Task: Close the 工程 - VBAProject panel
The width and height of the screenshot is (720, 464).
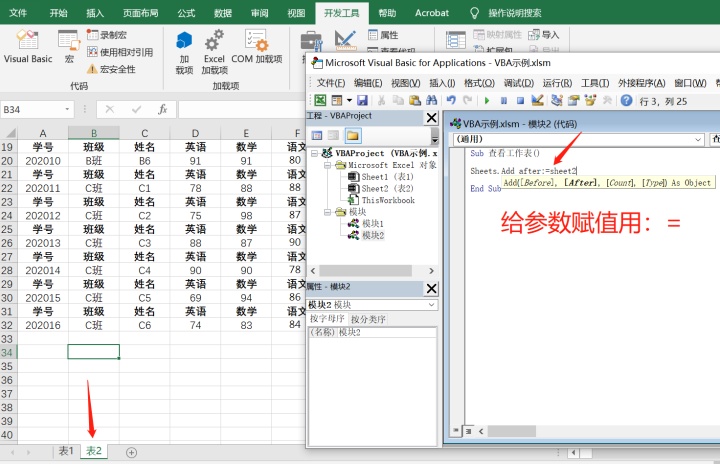Action: 431,118
